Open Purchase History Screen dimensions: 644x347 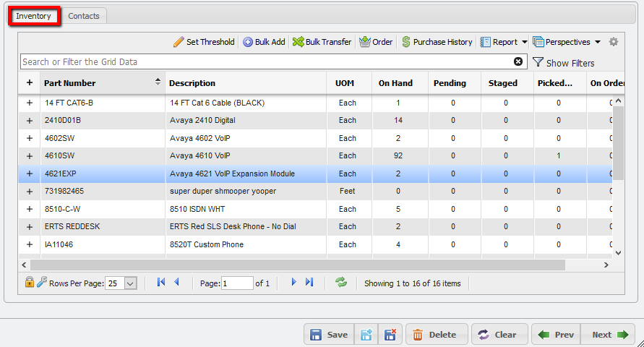coord(437,42)
